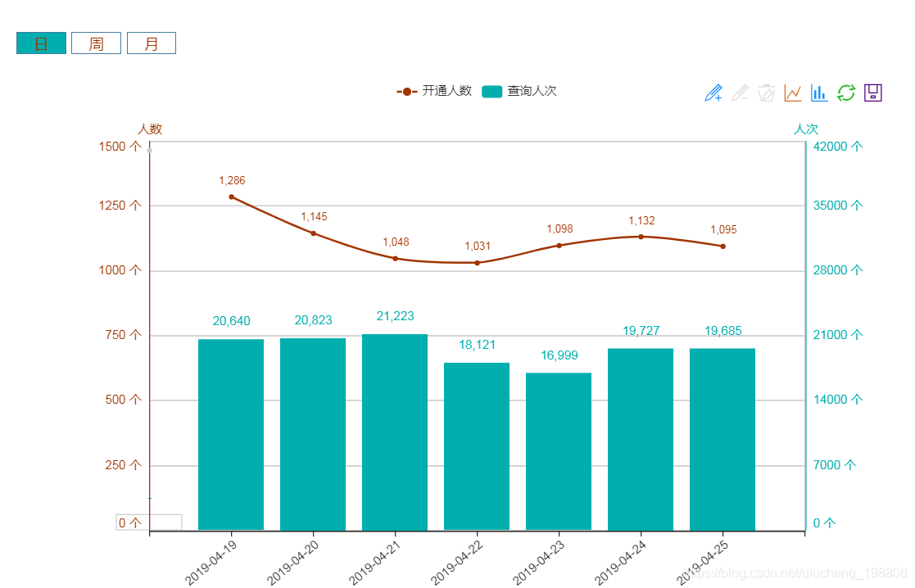Click the teal 查询人次 legend color swatch
The height and width of the screenshot is (588, 915).
point(491,91)
